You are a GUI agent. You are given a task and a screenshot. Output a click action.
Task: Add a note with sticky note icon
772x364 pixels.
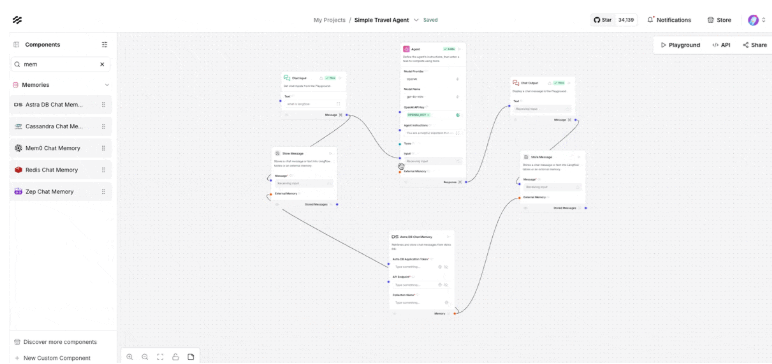(191, 357)
